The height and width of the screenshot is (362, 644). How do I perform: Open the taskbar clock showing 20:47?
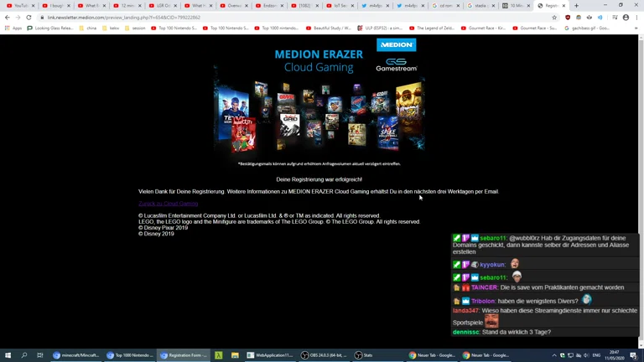click(615, 355)
